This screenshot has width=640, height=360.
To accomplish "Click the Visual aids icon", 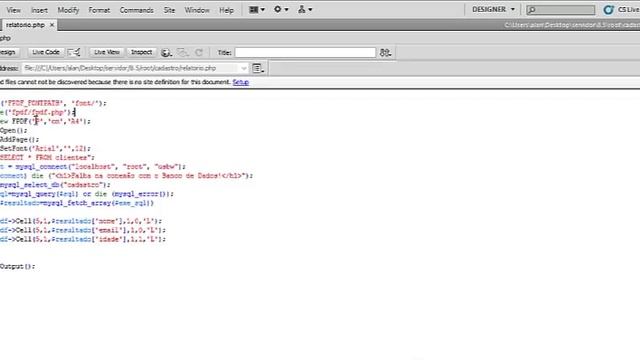I will tap(183, 53).
